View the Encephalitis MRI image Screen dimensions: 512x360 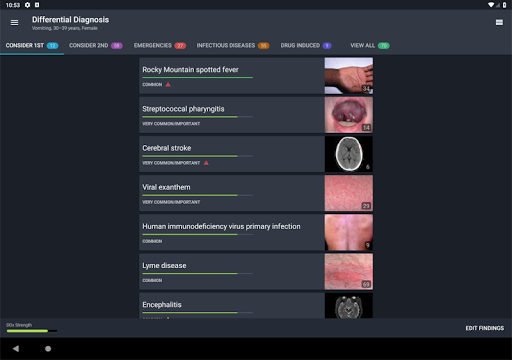(349, 305)
